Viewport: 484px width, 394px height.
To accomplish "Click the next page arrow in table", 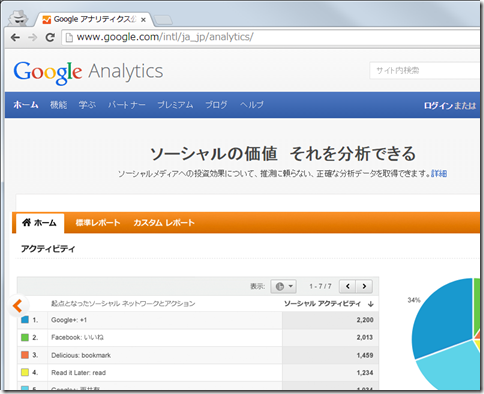I will coord(364,286).
